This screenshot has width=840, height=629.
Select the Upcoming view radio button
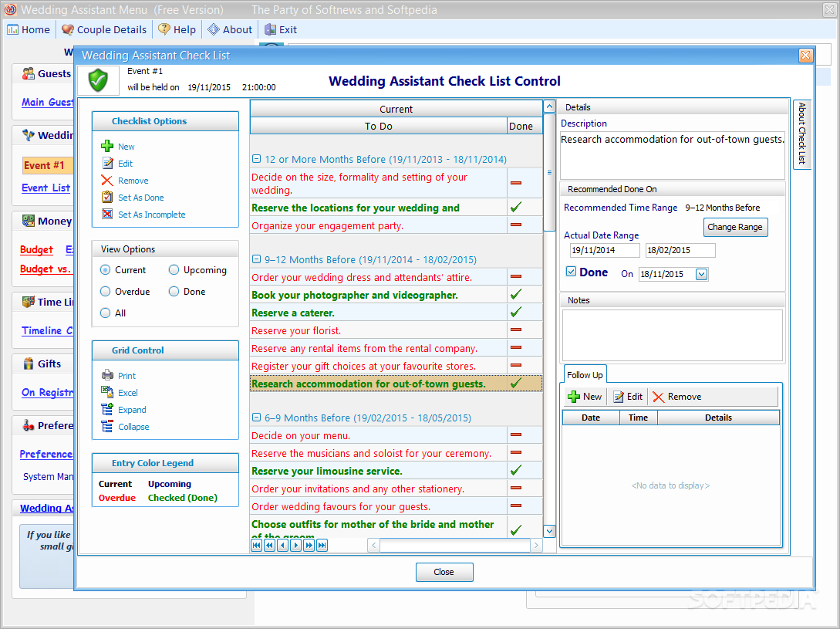(x=174, y=269)
